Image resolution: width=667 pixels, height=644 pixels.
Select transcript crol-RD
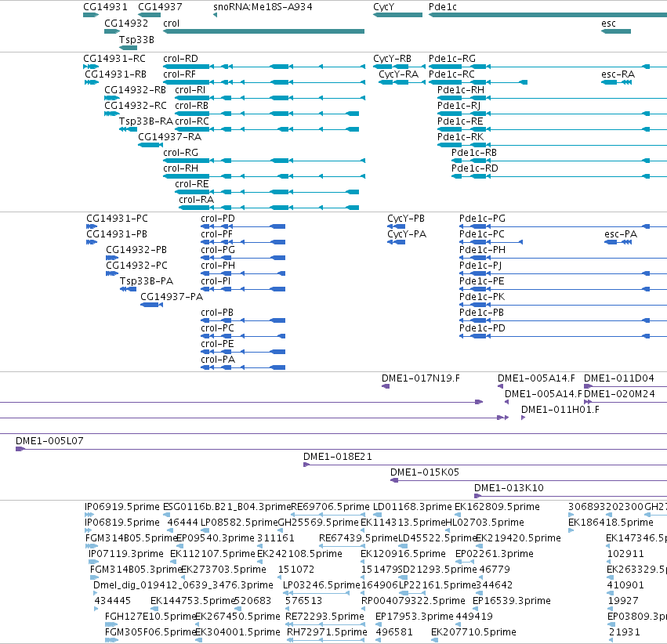pyautogui.click(x=263, y=67)
